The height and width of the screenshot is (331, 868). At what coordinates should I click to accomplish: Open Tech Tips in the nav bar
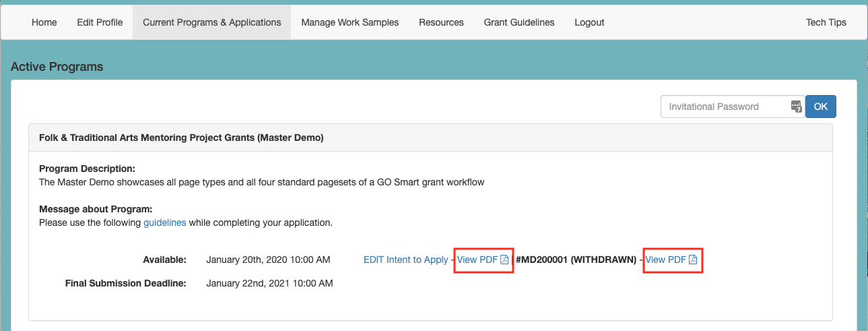click(826, 22)
